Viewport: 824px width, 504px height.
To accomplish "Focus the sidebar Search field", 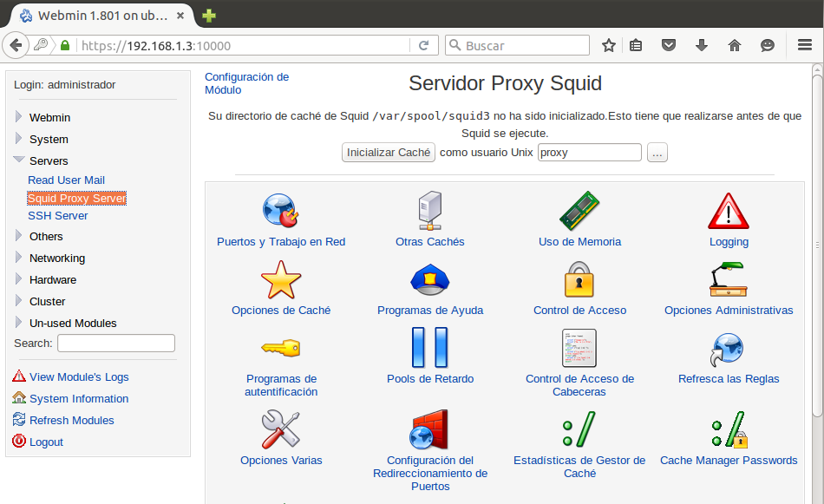I will click(x=116, y=344).
